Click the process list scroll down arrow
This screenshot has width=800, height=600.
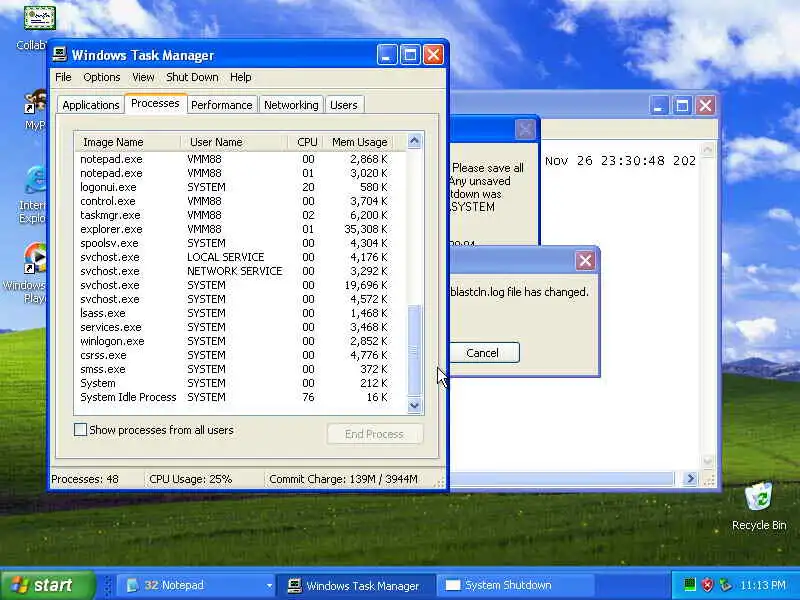tap(414, 406)
